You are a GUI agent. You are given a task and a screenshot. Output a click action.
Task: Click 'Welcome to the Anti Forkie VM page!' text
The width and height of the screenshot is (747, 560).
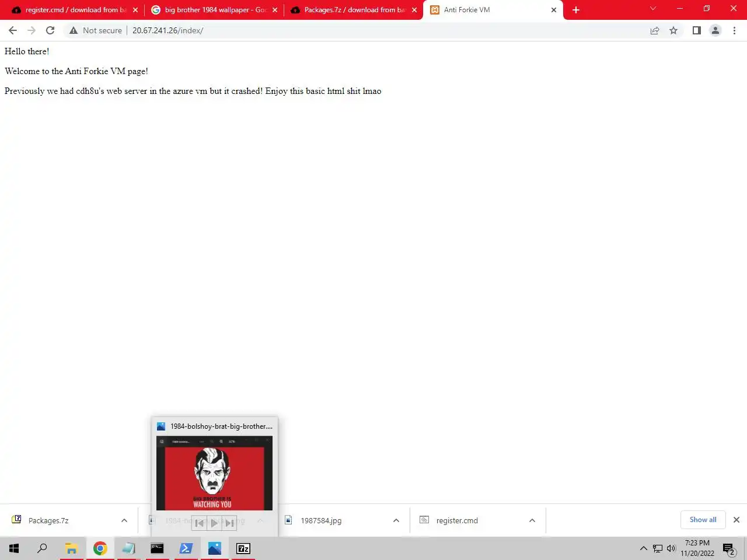76,71
